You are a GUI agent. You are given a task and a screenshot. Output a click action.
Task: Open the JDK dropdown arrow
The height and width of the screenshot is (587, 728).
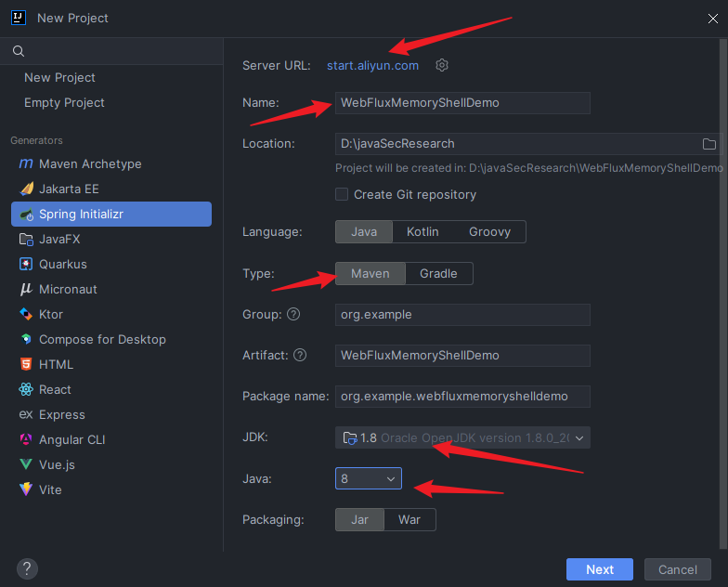click(x=579, y=438)
